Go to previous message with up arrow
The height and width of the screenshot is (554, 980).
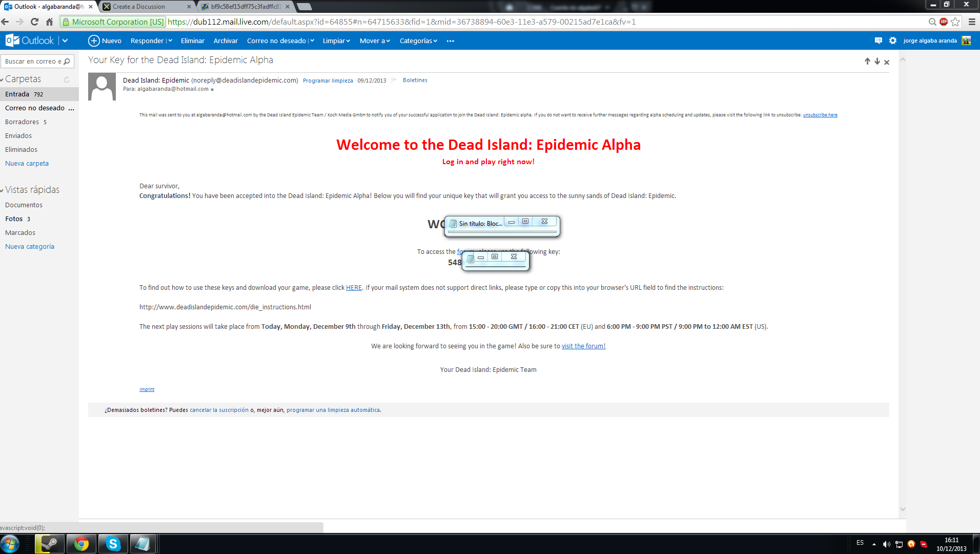[867, 62]
